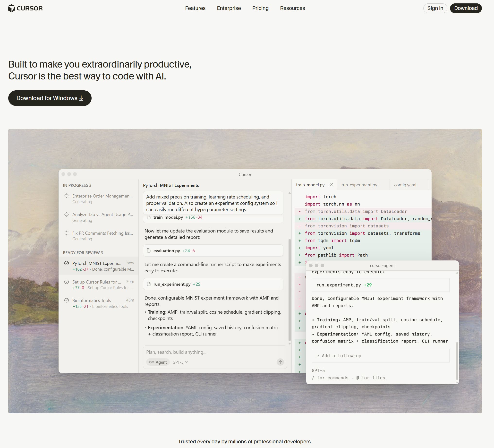Click Download for Windows button
Screen dimensions: 494x448
50,98
